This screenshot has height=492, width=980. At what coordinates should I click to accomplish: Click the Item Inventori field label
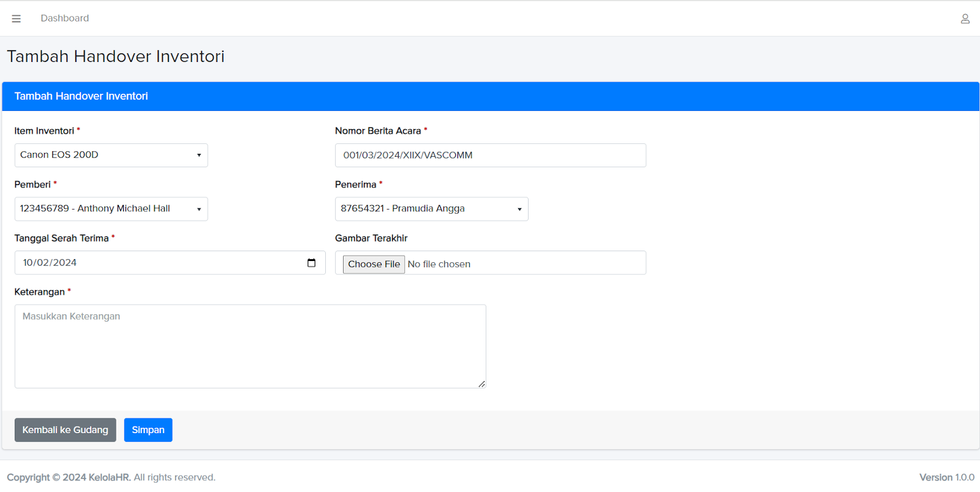pyautogui.click(x=44, y=131)
